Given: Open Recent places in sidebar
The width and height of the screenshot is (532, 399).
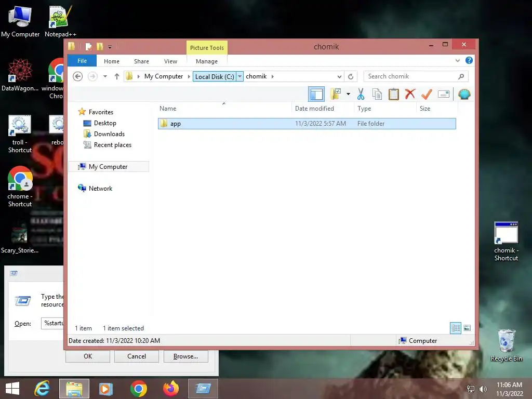Looking at the screenshot, I should [x=113, y=145].
